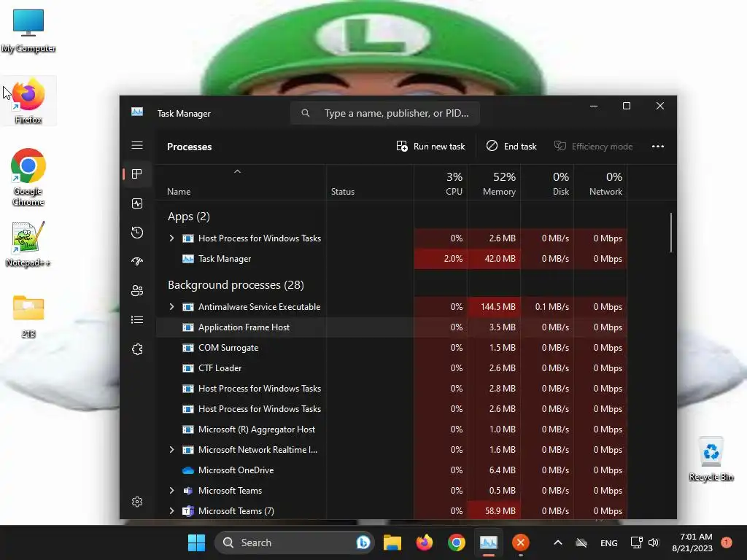Click the End task button
The image size is (747, 560).
511,146
